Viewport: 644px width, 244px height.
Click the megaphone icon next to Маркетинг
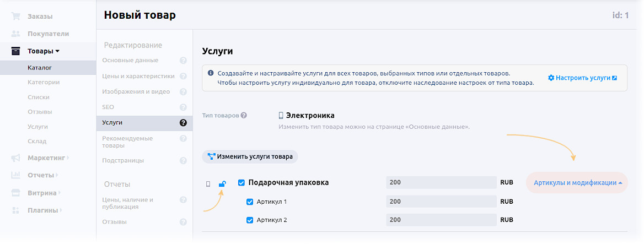[16, 158]
